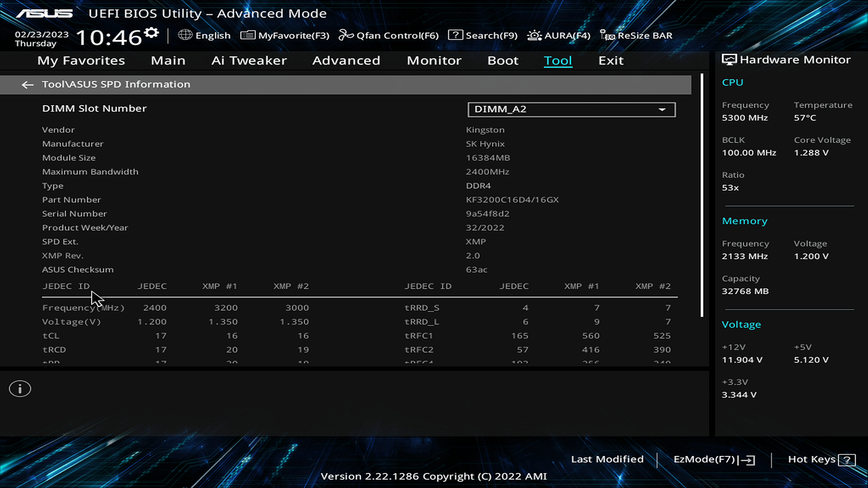Open the DIMM Slot Number dropdown

tap(571, 109)
